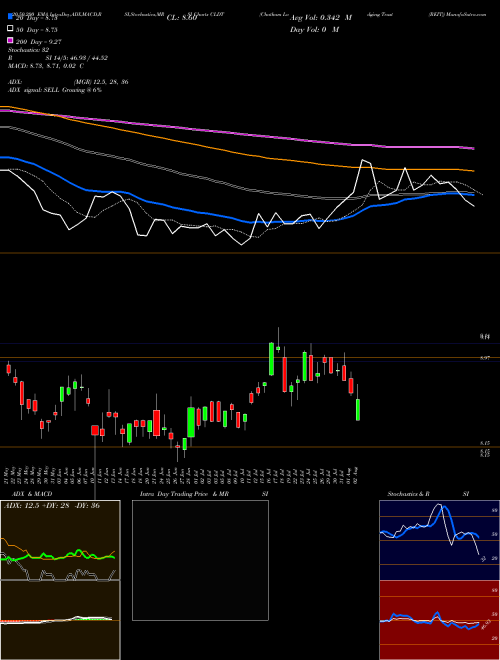Click the ADX indicator chart panel
This screenshot has height=660, width=500.
point(60,540)
